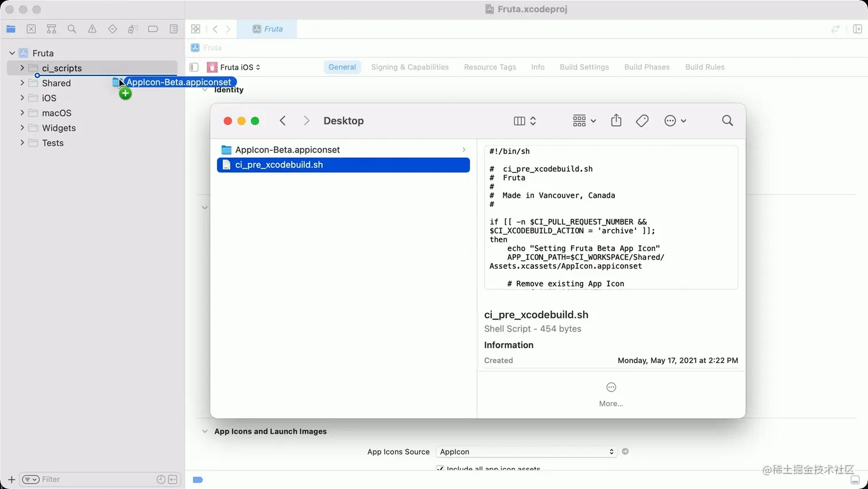Expand the ci_scripts folder

tap(22, 68)
